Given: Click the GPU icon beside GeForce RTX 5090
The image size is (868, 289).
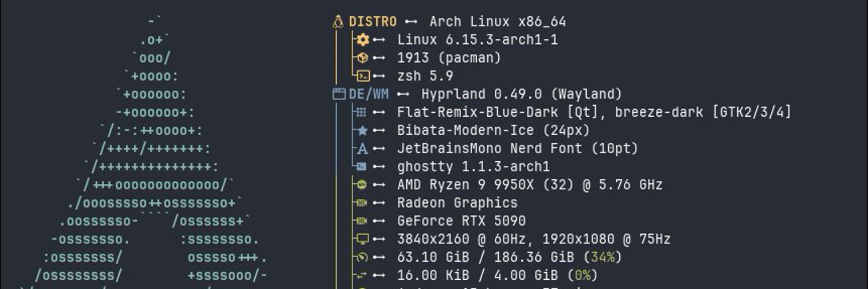Looking at the screenshot, I should 362,221.
